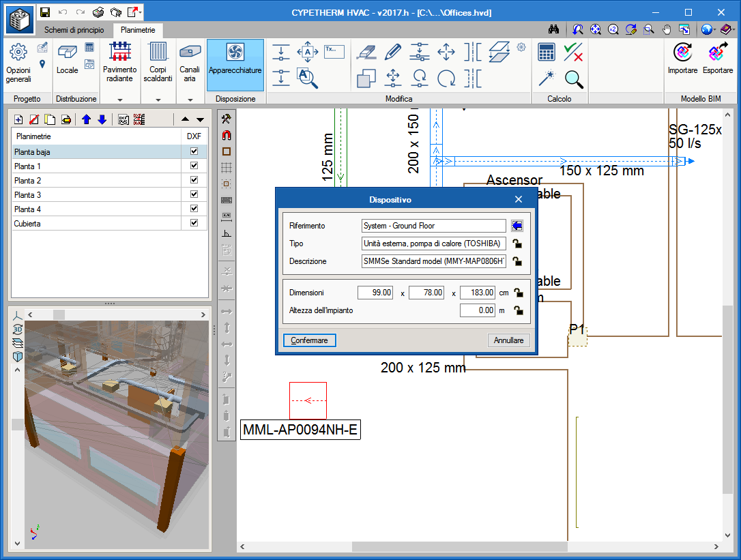Viewport: 741px width, 560px height.
Task: Click the add new floor plan icon
Action: click(18, 119)
